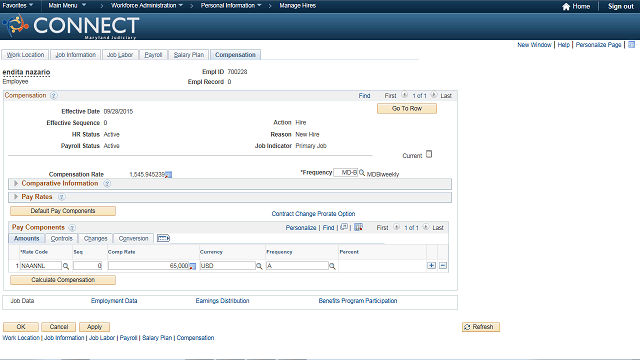Open Workforce Administration breadcrumb dropdown
Image resolution: width=640 pixels, height=360 pixels.
coord(147,6)
